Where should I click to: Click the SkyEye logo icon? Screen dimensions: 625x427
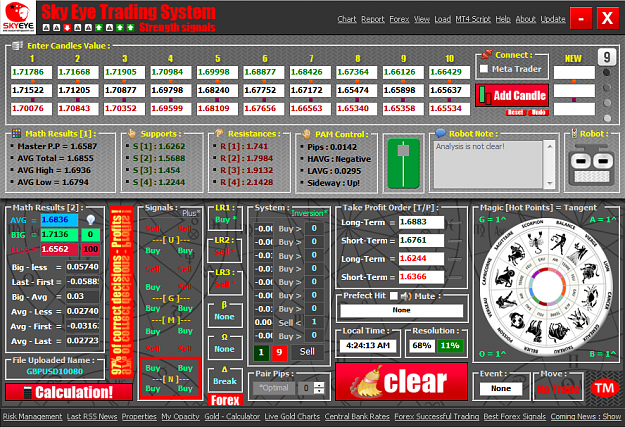(x=18, y=17)
